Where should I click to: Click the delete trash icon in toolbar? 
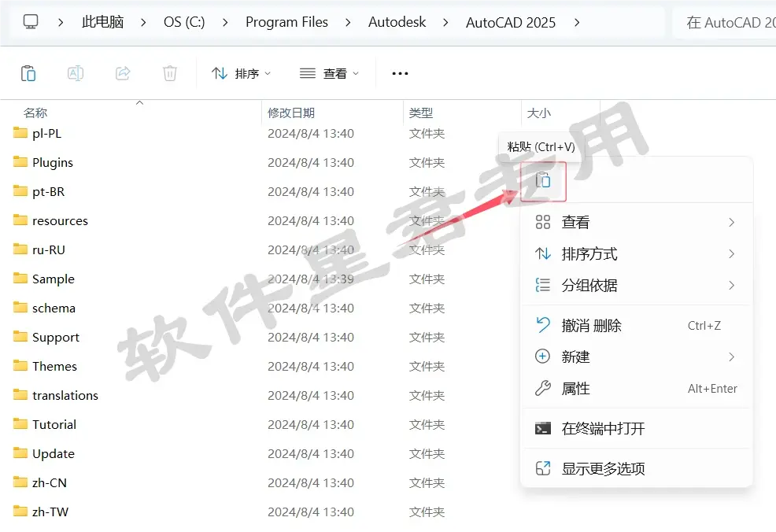[x=170, y=73]
